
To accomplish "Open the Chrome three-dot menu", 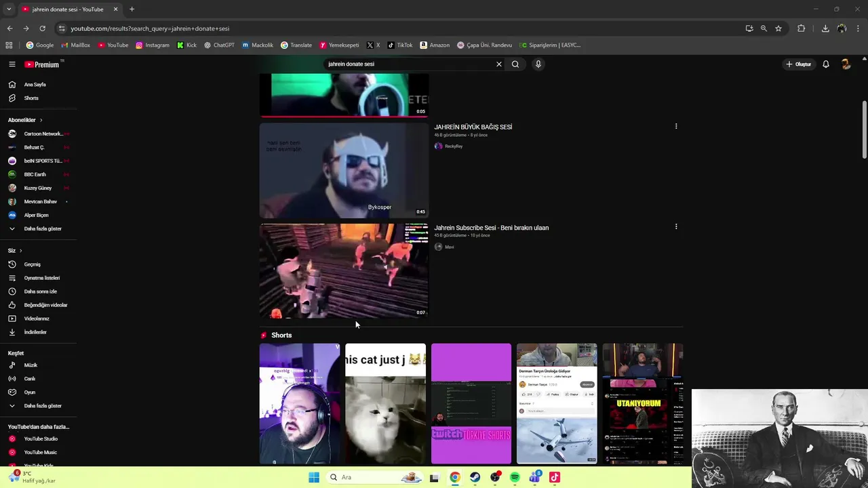I will click(x=859, y=28).
